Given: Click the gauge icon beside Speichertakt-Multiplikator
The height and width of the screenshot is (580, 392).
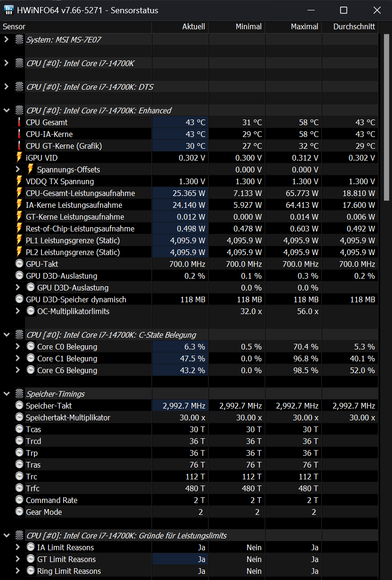Looking at the screenshot, I should [x=19, y=418].
